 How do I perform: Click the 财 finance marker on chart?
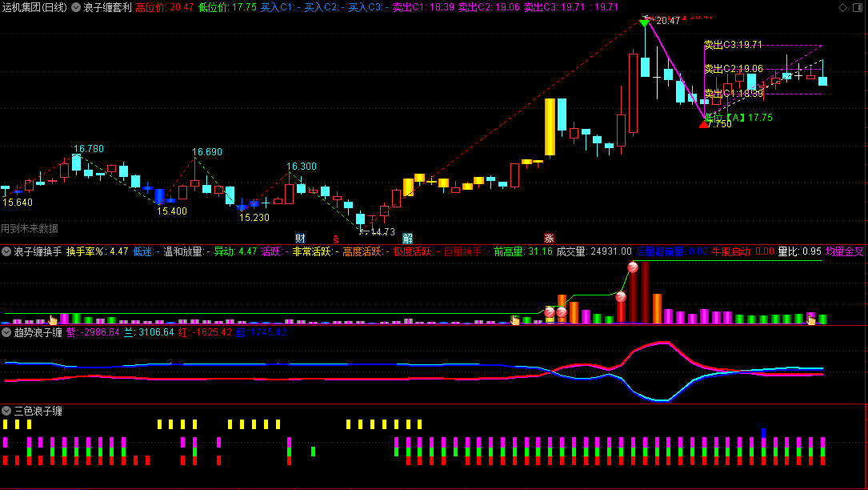click(301, 239)
